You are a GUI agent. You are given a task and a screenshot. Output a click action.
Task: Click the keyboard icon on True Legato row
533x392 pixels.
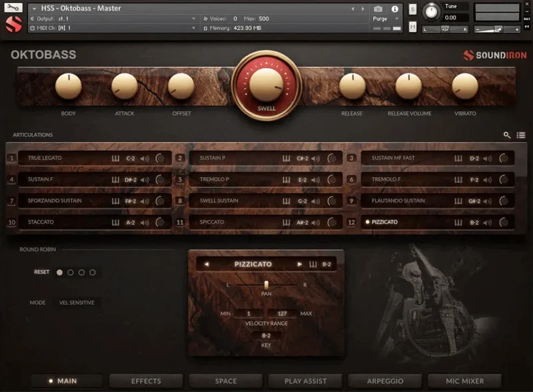click(115, 158)
